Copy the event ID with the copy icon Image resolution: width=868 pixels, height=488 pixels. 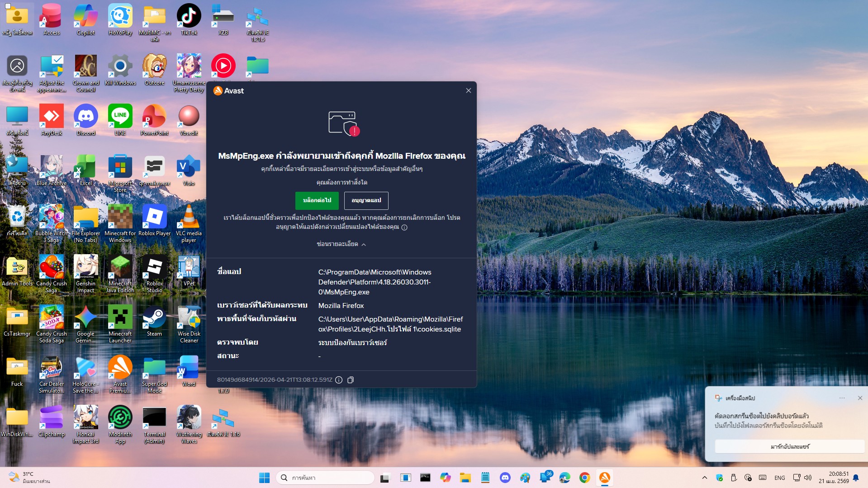click(x=351, y=380)
